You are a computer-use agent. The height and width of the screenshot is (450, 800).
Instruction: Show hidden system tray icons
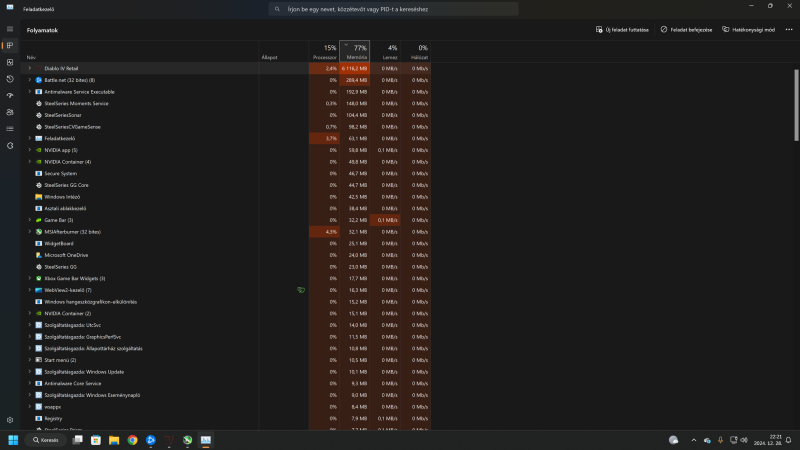(693, 440)
